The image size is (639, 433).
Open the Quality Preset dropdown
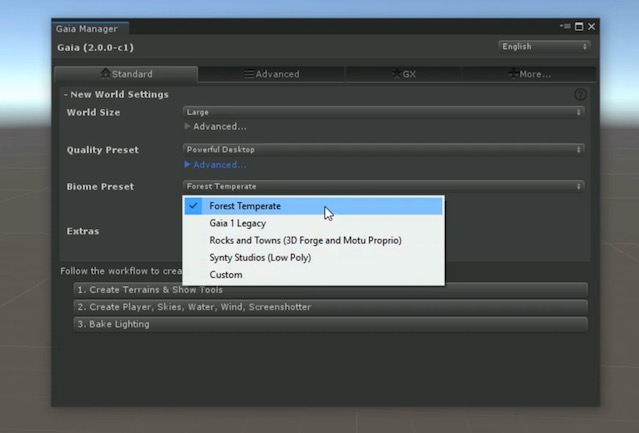coord(383,149)
